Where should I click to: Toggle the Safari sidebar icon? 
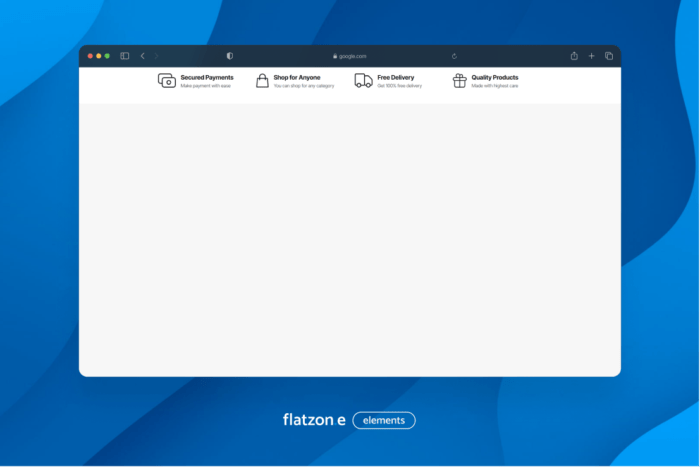[x=125, y=56]
